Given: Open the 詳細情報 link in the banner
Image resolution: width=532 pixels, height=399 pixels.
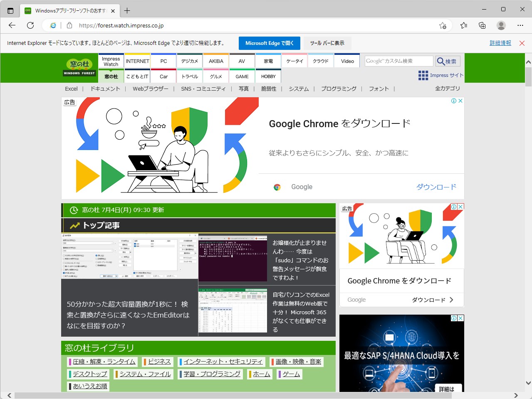Looking at the screenshot, I should [500, 43].
